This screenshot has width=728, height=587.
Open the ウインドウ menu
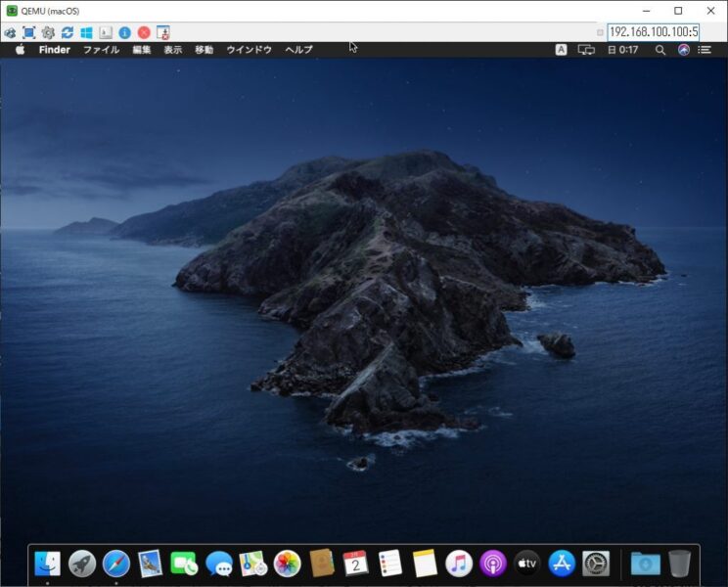click(249, 50)
